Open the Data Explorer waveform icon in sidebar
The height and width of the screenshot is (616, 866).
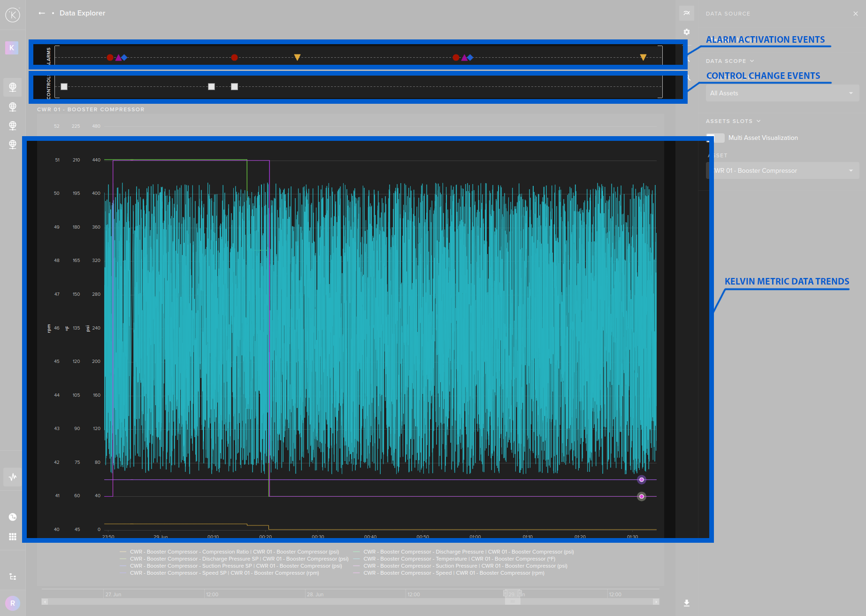[x=13, y=477]
